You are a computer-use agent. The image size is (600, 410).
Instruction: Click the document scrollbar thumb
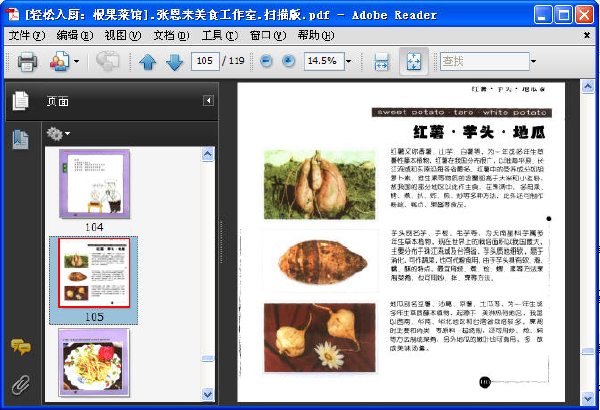(x=588, y=351)
